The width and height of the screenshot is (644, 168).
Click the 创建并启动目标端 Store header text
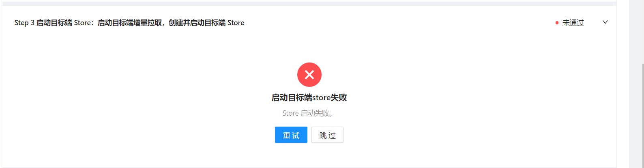click(x=206, y=23)
